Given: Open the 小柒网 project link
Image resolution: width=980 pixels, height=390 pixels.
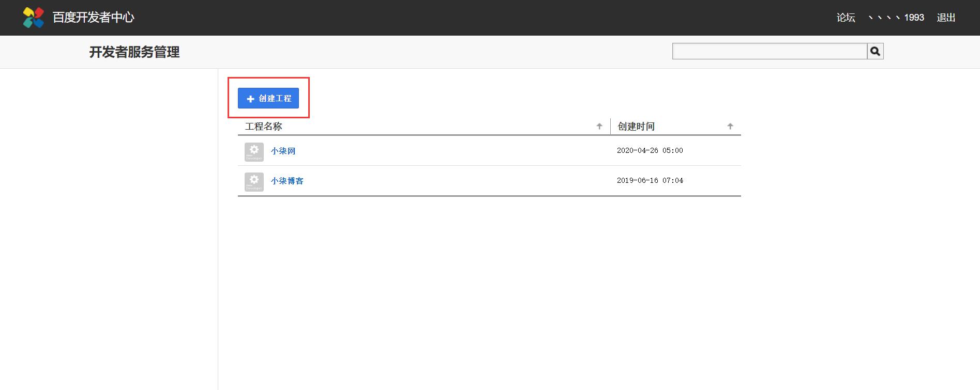Looking at the screenshot, I should (x=283, y=151).
